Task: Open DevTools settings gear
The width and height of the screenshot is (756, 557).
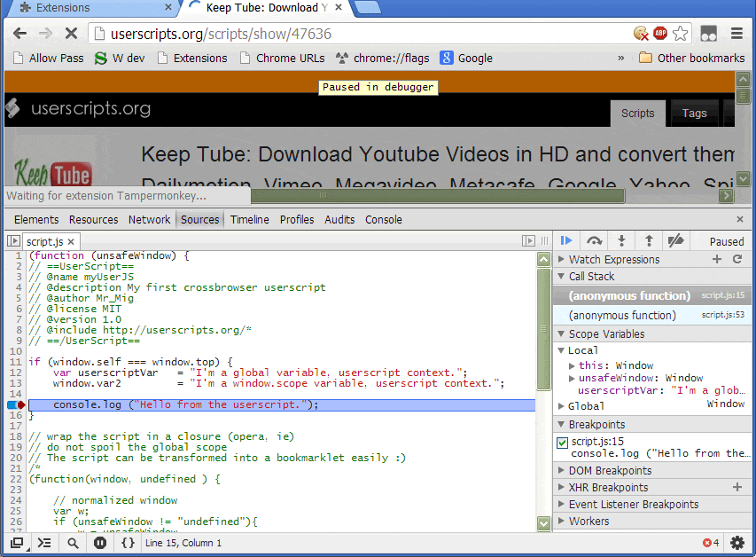Action: click(737, 543)
